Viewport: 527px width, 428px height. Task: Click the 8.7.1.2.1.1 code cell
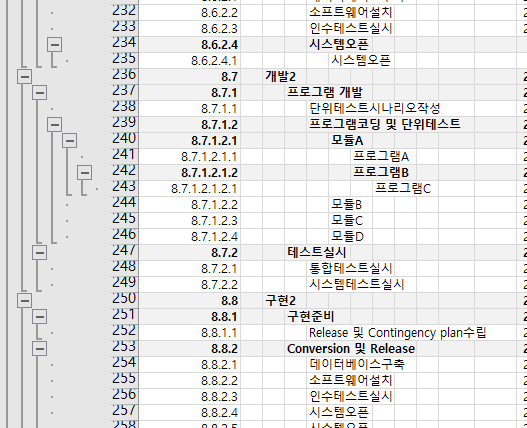click(x=190, y=157)
